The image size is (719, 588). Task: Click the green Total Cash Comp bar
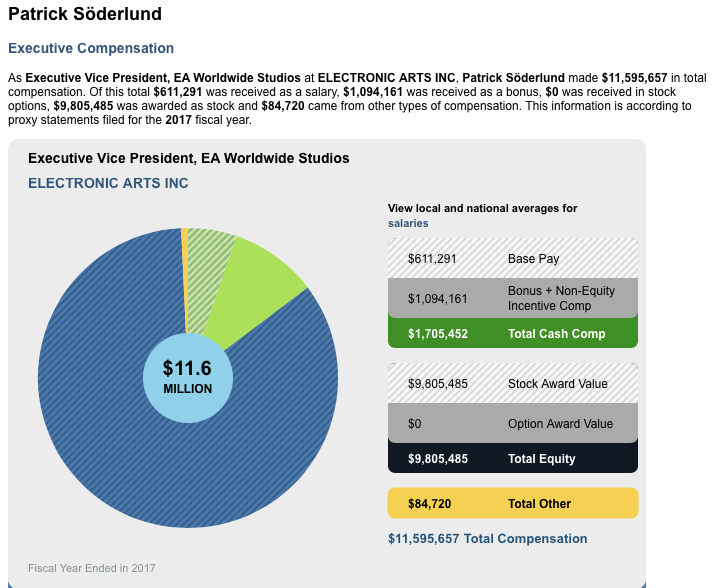click(512, 334)
